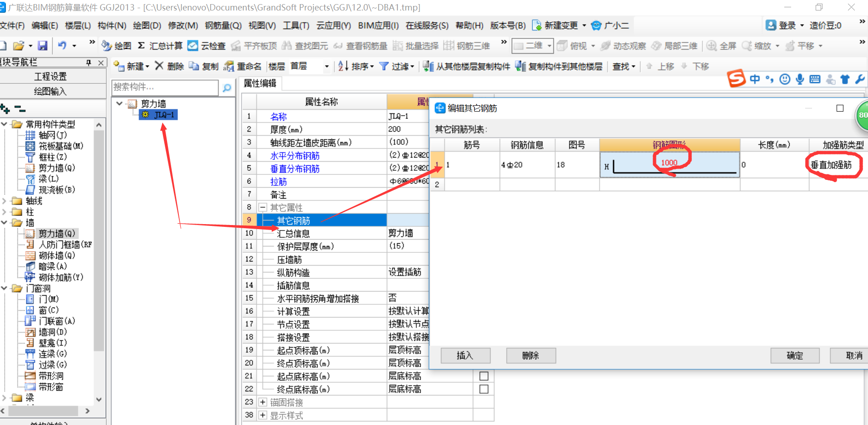Click the Save floppy disk icon
Image resolution: width=868 pixels, height=425 pixels.
(42, 46)
